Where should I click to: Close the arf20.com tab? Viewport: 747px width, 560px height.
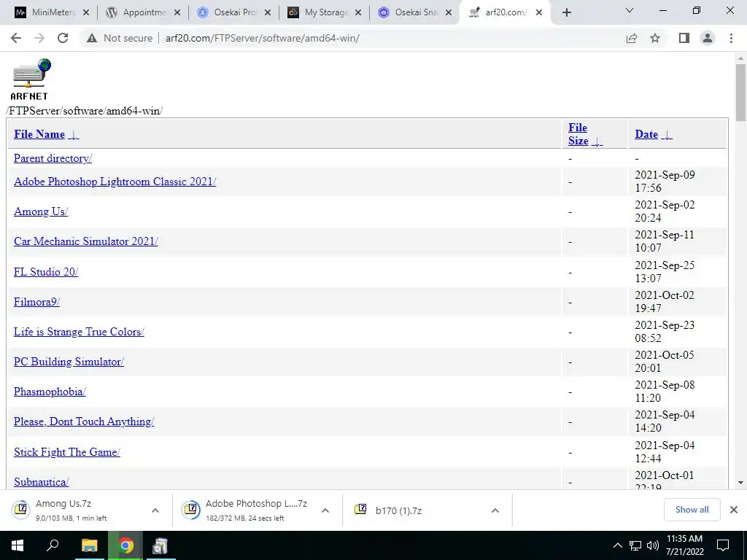pos(539,13)
